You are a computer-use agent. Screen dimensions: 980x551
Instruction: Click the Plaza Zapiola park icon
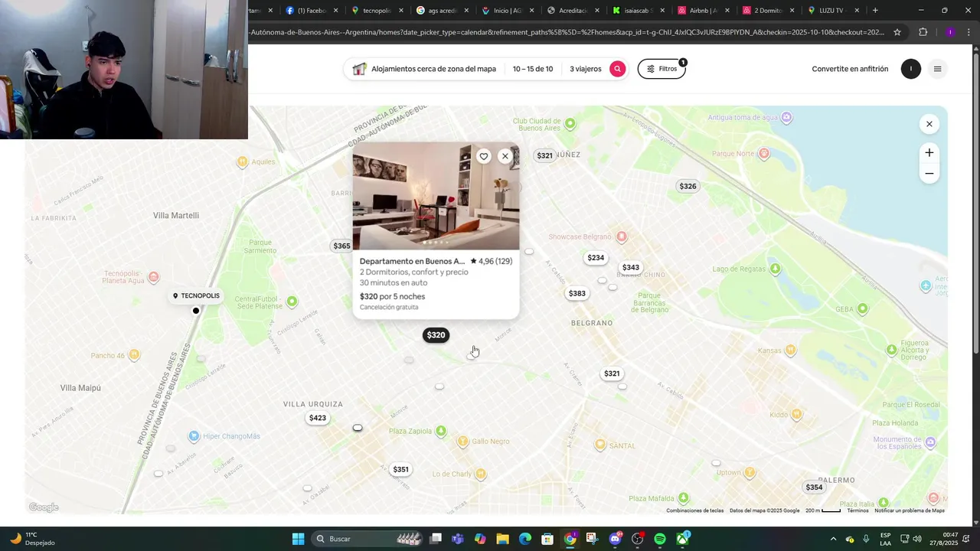coord(441,432)
